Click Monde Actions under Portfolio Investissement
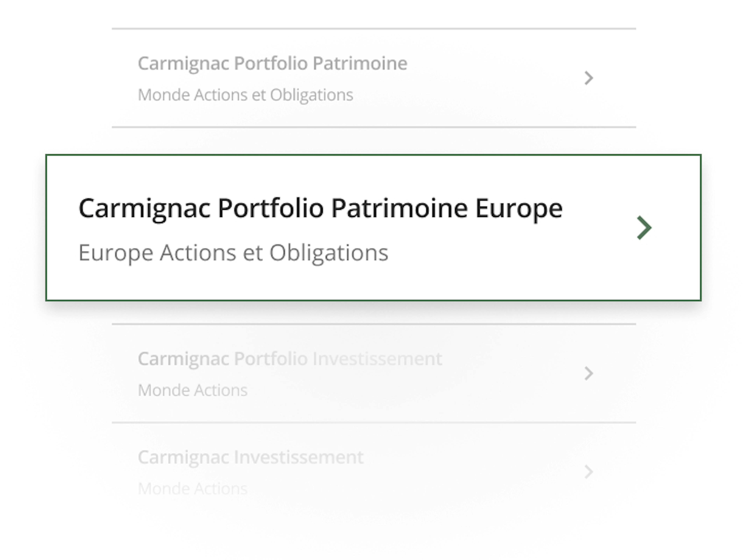The height and width of the screenshot is (560, 747). (x=193, y=390)
